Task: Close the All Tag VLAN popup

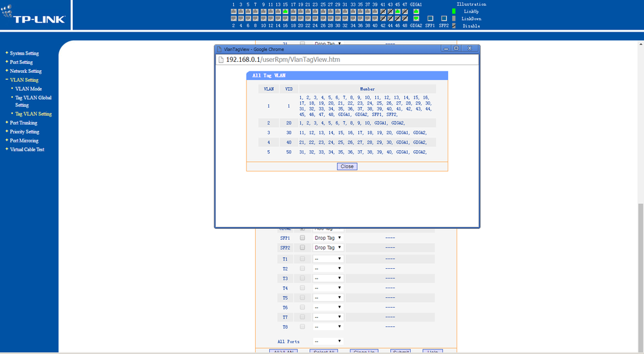Action: pos(346,166)
